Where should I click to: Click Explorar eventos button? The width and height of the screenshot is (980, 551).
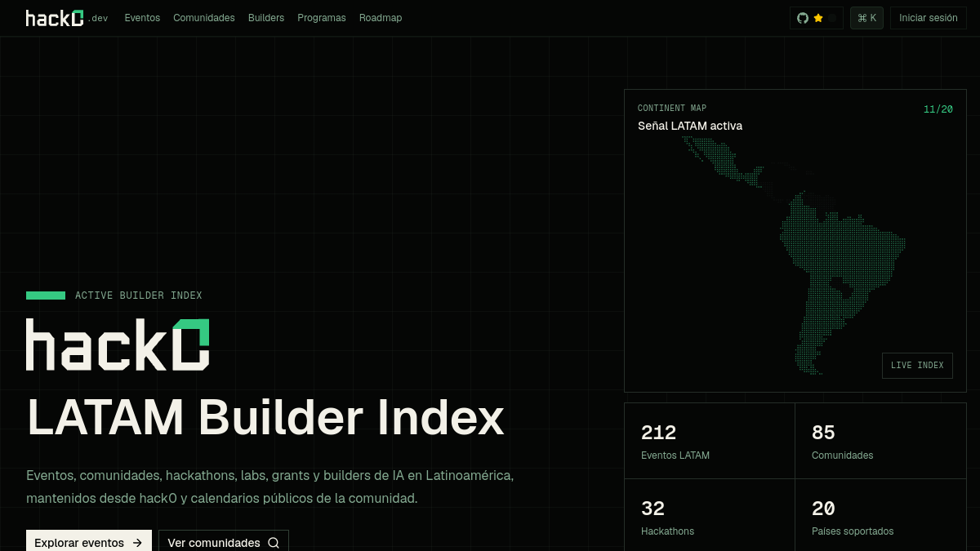coord(89,542)
